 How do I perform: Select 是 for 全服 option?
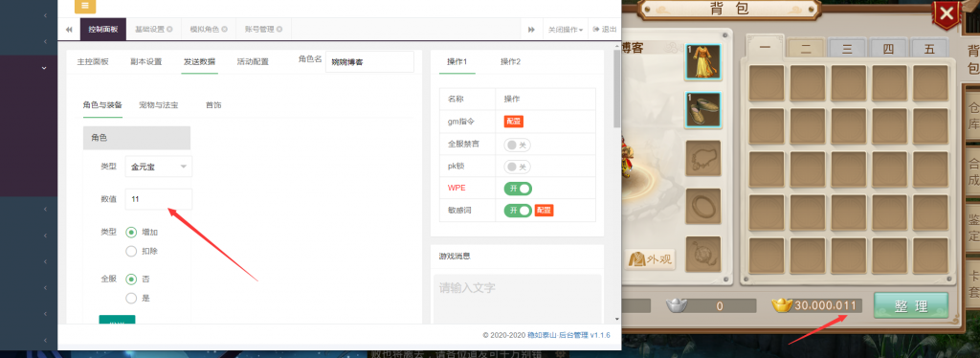131,298
